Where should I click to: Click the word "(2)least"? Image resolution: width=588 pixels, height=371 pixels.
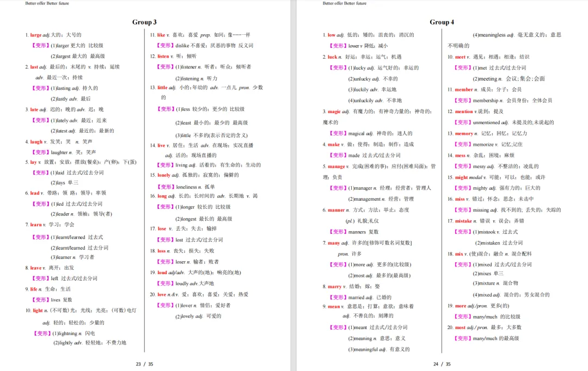tap(183, 122)
